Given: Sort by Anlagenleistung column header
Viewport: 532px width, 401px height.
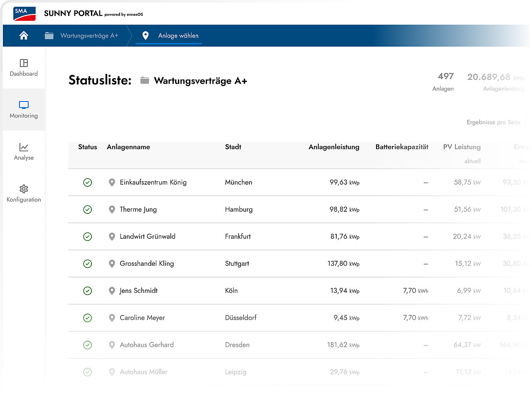Looking at the screenshot, I should (x=334, y=147).
